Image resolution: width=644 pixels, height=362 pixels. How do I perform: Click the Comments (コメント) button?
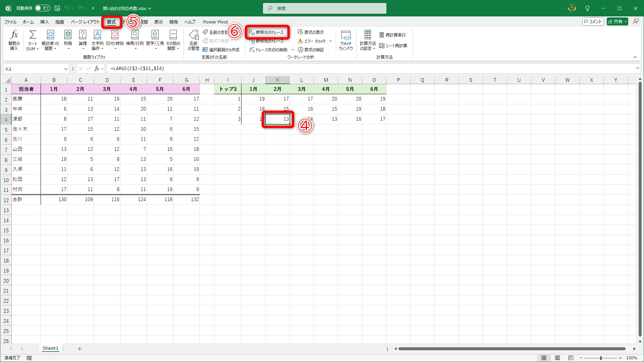pos(593,21)
